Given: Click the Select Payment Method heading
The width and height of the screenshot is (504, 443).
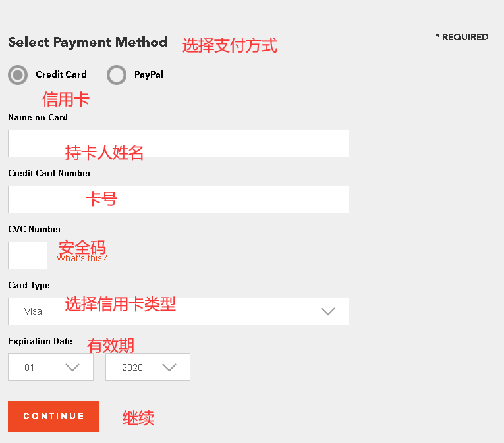Looking at the screenshot, I should [88, 42].
